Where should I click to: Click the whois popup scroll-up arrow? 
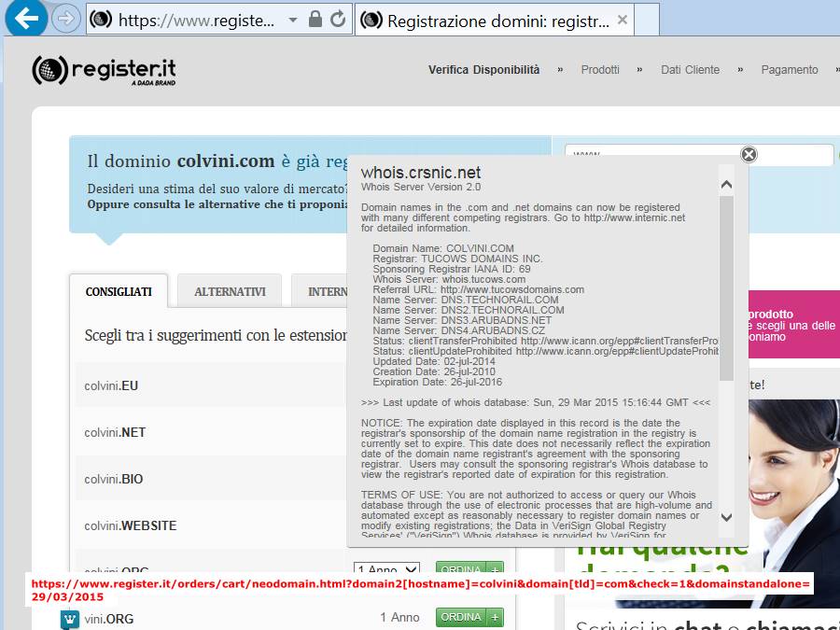pyautogui.click(x=726, y=184)
